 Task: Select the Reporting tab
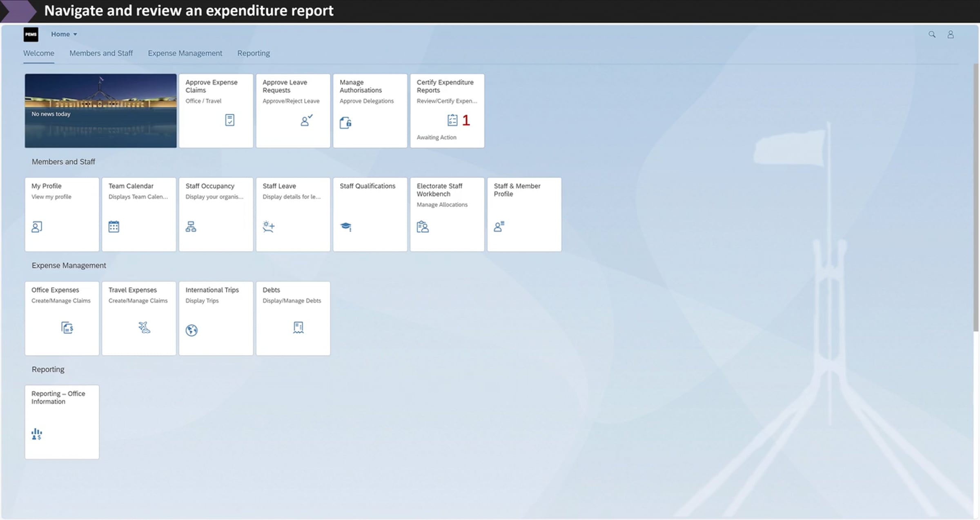[x=254, y=53]
